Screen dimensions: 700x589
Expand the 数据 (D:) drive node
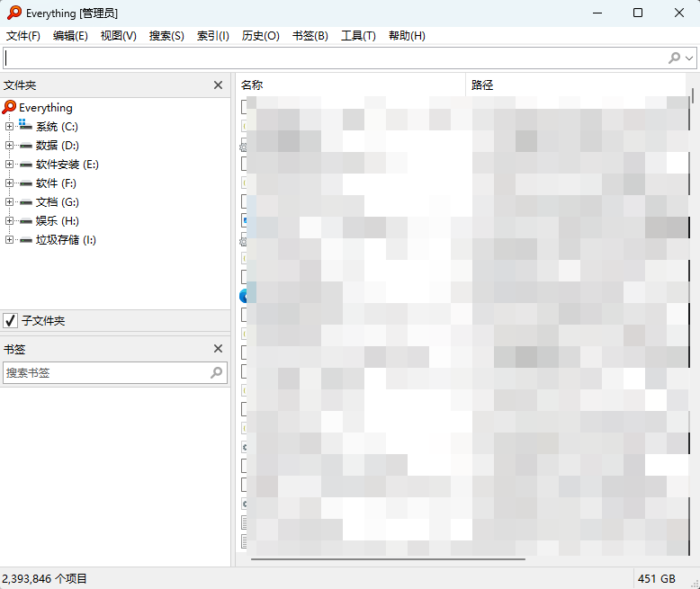[x=9, y=146]
